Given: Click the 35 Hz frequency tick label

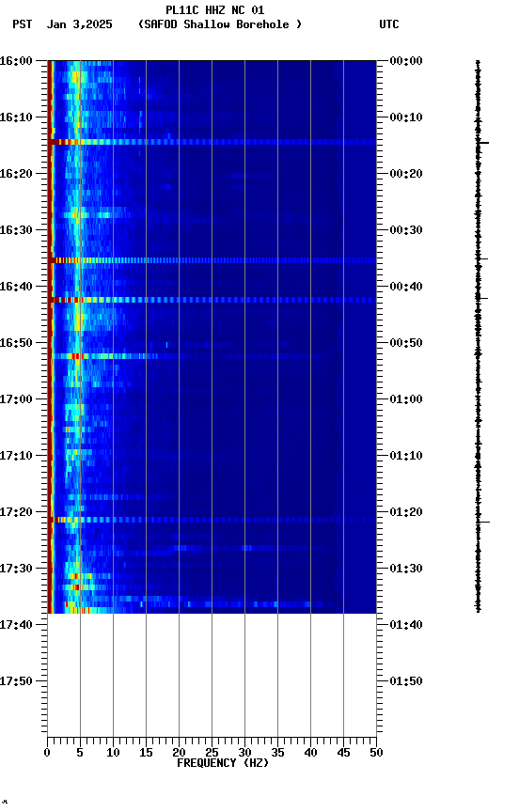Looking at the screenshot, I should 277,753.
